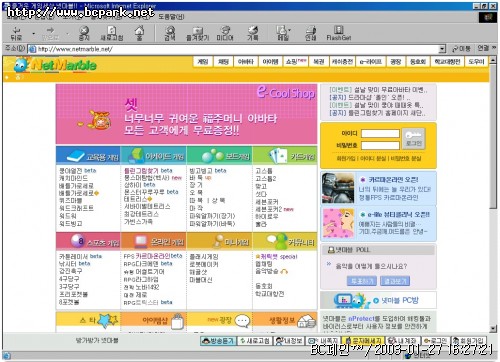
Task: Open the community header with green figure
Action: [x=285, y=241]
